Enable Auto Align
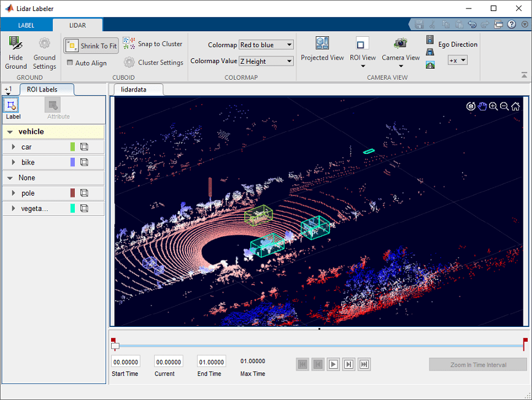The image size is (532, 400). (88, 62)
